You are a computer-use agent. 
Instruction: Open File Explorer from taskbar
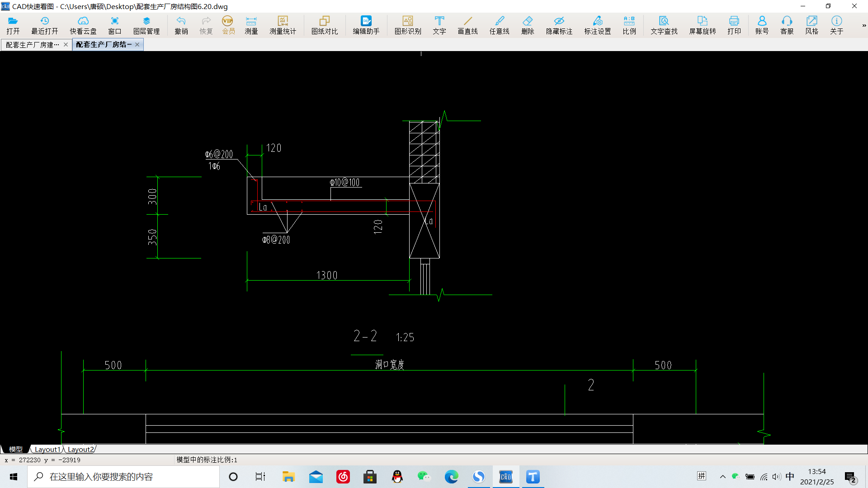pos(288,477)
